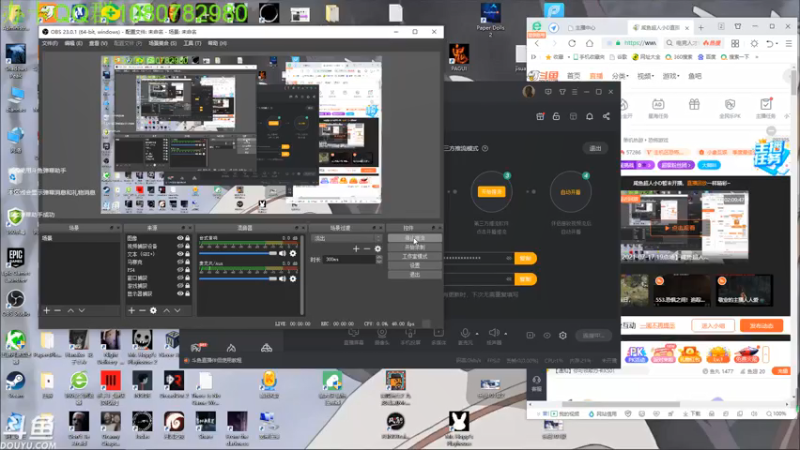Click the skin shirt icon in Douyu title bar
The width and height of the screenshot is (800, 450).
pyautogui.click(x=562, y=92)
